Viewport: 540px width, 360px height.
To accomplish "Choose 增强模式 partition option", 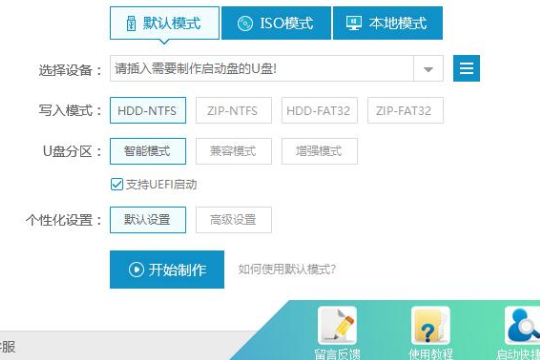I will coord(319,151).
